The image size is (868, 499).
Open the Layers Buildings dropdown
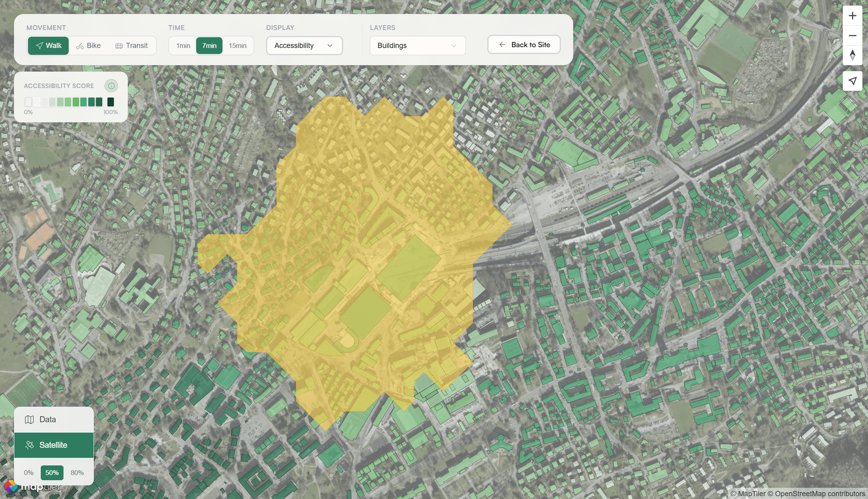pyautogui.click(x=417, y=45)
